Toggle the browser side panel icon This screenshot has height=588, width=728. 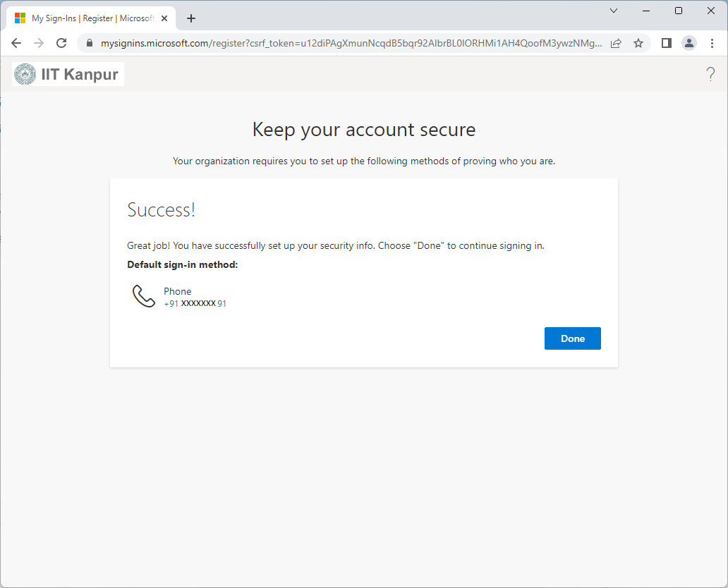click(666, 43)
